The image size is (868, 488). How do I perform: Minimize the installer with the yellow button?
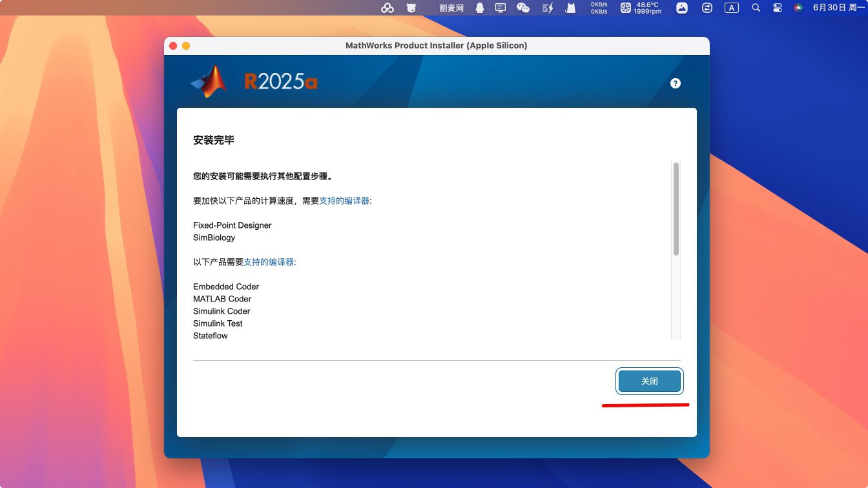(x=186, y=46)
